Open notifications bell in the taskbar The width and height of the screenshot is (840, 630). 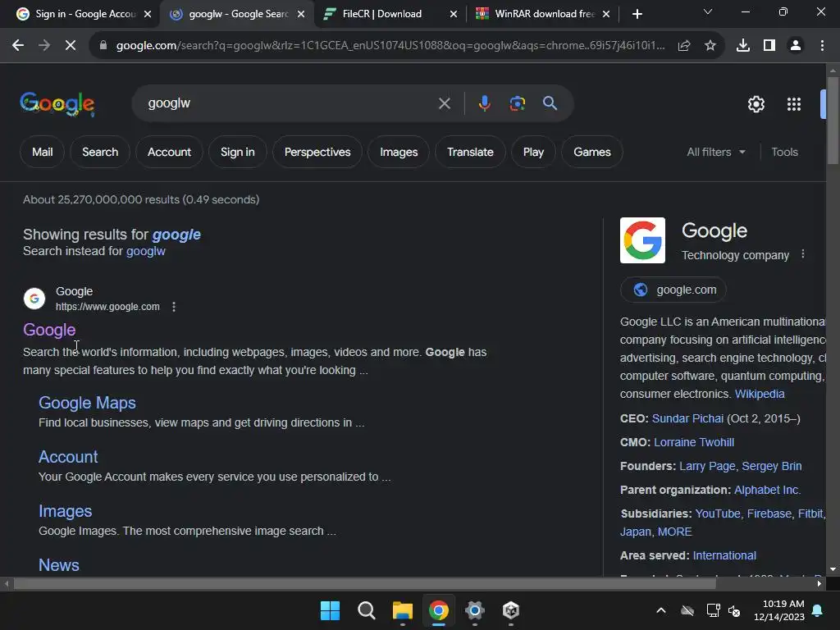click(x=818, y=610)
